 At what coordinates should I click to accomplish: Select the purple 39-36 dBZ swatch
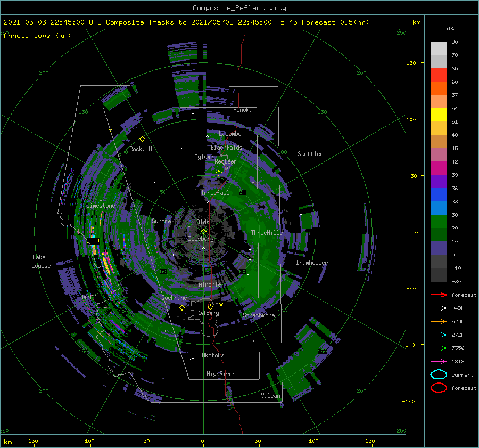tap(439, 182)
